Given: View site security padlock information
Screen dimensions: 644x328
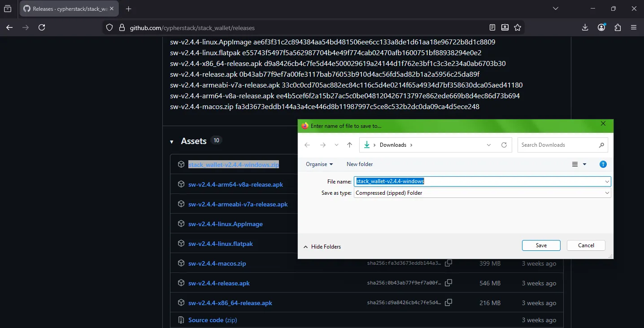Looking at the screenshot, I should [x=122, y=28].
